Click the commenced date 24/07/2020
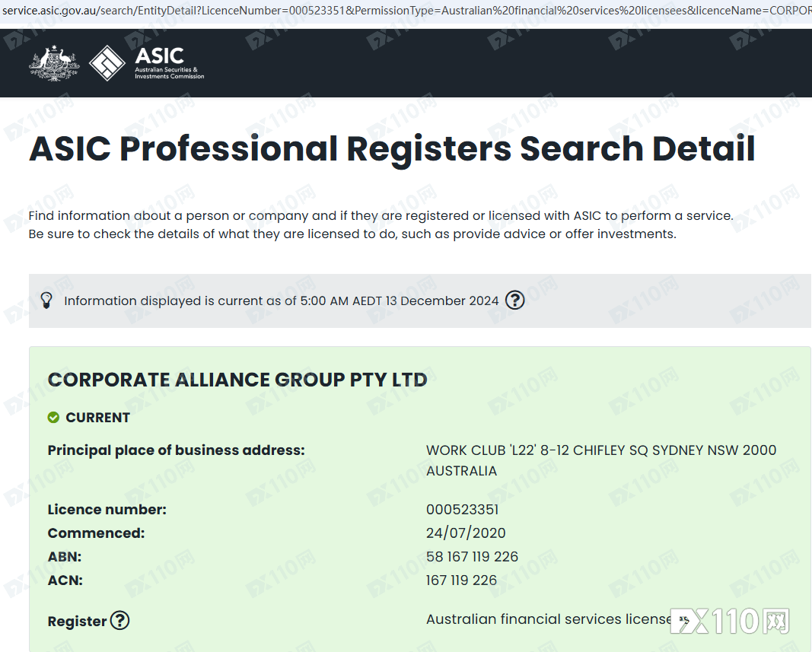The image size is (812, 652). tap(466, 533)
